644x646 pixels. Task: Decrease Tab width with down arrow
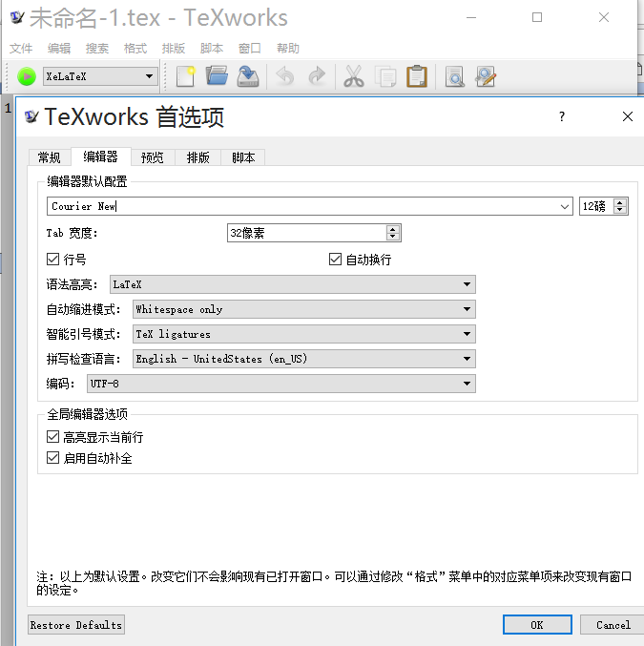[393, 237]
